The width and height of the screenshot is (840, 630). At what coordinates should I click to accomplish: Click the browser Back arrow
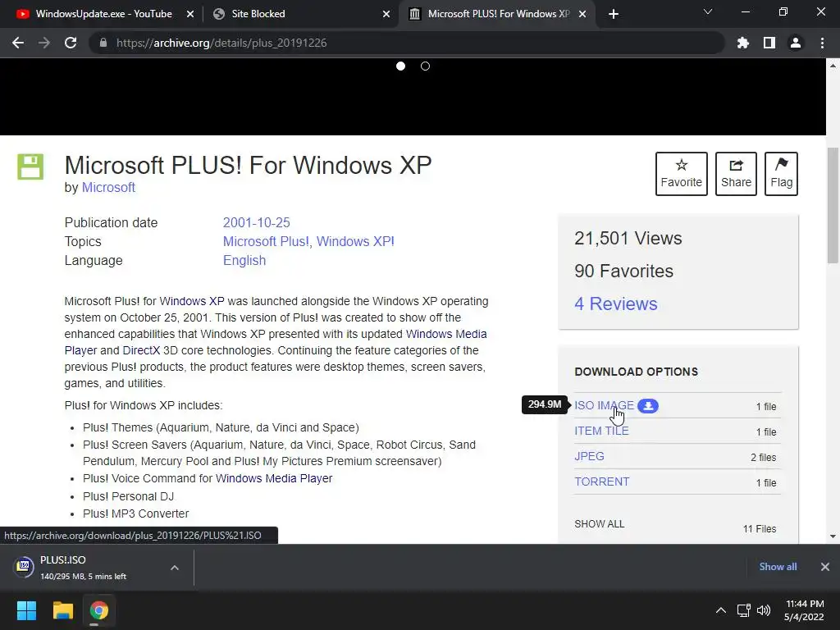[18, 43]
